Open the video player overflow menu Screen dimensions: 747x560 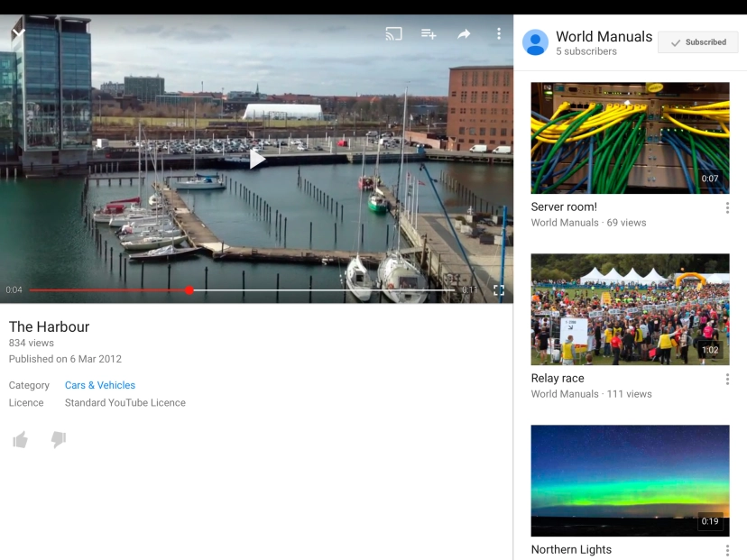click(x=498, y=33)
